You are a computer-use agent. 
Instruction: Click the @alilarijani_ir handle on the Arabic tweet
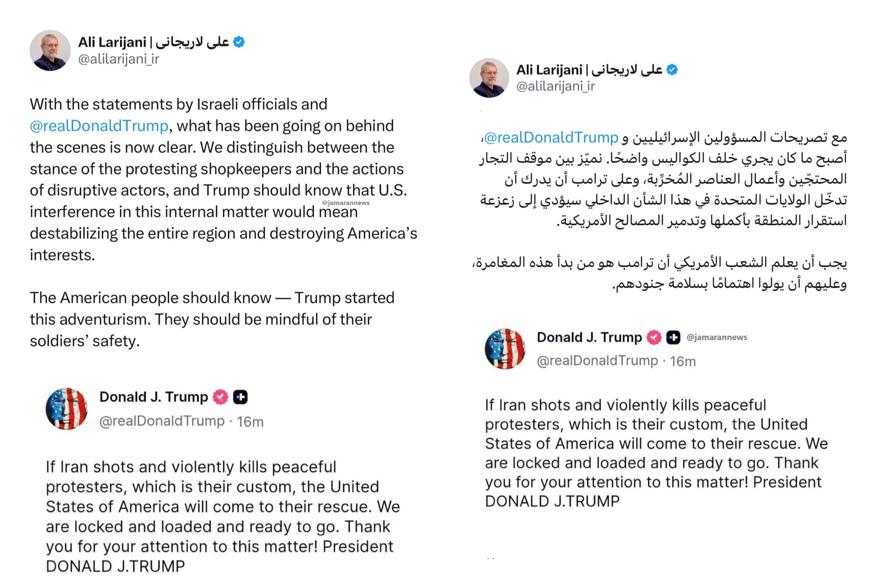pos(555,87)
